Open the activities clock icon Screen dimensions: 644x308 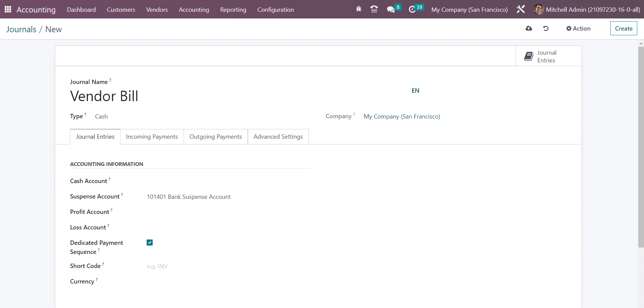click(x=412, y=9)
